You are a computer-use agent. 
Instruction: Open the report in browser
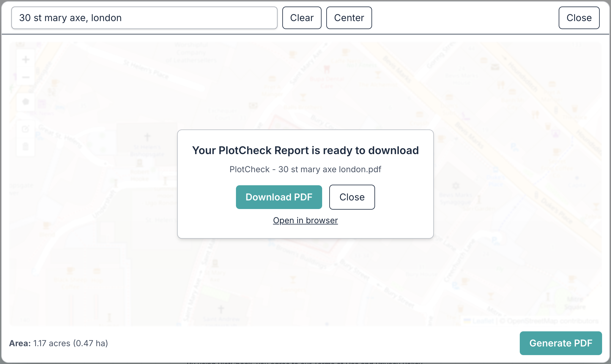coord(305,220)
